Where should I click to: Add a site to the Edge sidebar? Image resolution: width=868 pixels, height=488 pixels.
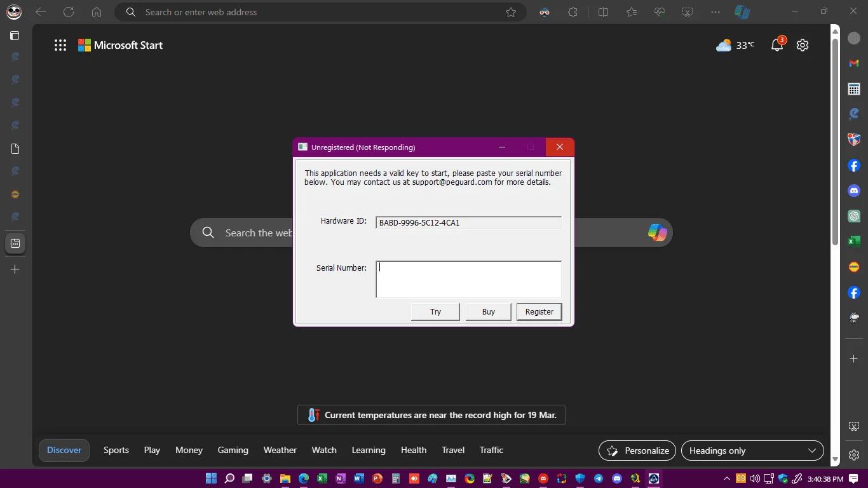pyautogui.click(x=854, y=359)
